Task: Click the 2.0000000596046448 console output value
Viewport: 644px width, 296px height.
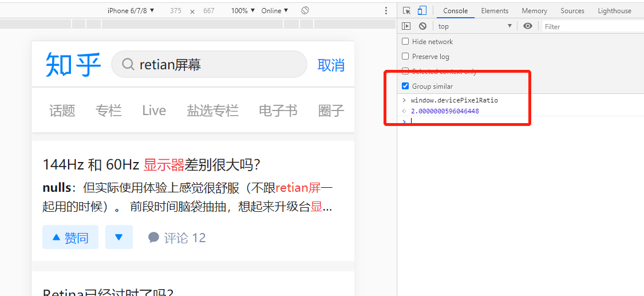Action: tap(445, 111)
